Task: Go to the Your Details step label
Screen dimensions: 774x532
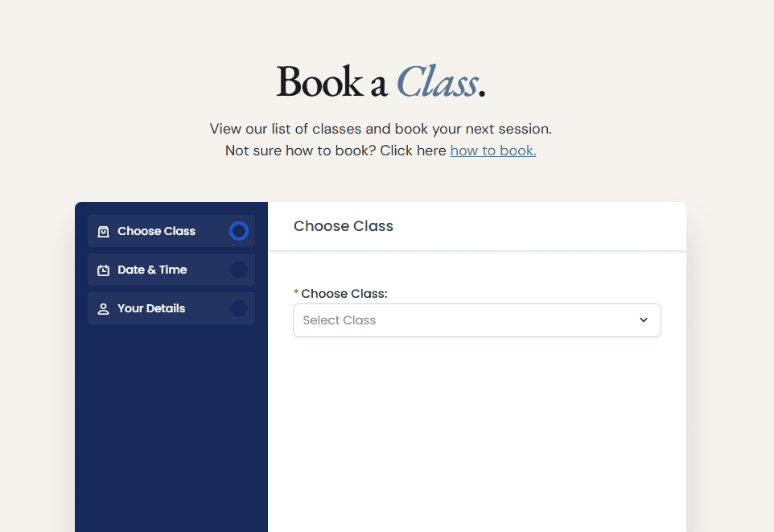Action: click(151, 309)
